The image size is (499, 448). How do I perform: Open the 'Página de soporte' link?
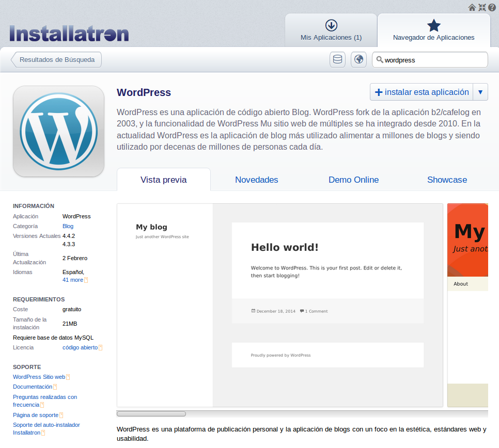click(x=36, y=415)
